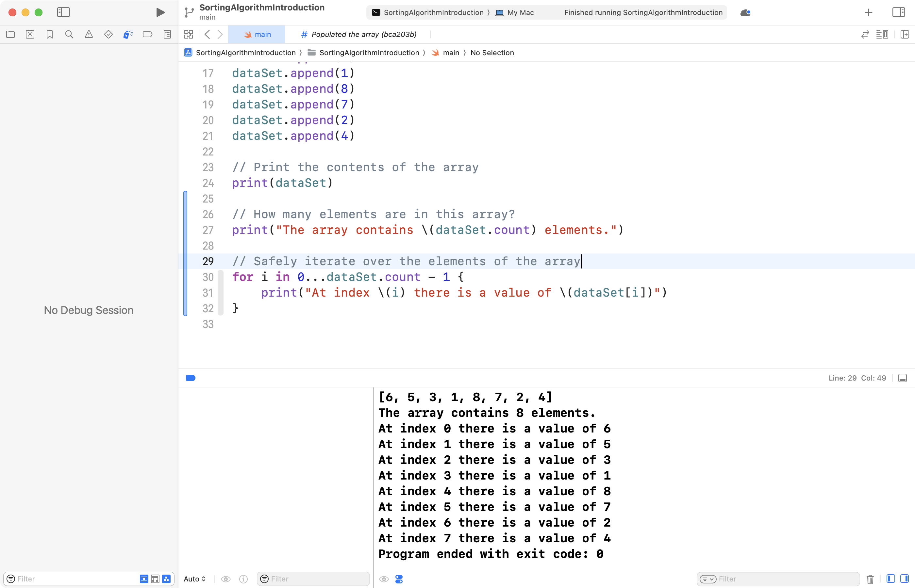Switch to the main tab
The image size is (915, 588).
(x=257, y=34)
